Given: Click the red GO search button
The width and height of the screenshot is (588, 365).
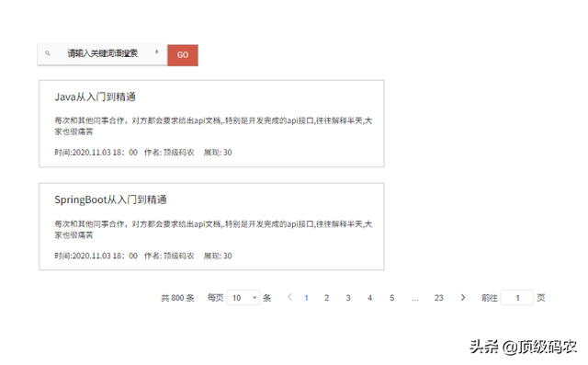Looking at the screenshot, I should point(183,55).
